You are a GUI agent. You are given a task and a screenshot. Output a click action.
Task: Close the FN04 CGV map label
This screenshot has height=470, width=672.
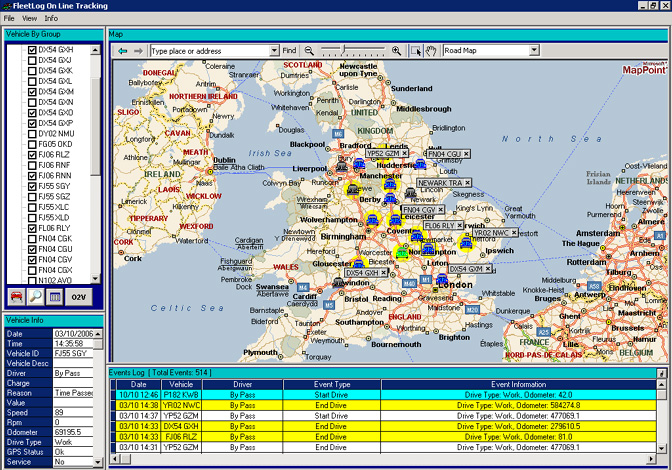pyautogui.click(x=441, y=210)
